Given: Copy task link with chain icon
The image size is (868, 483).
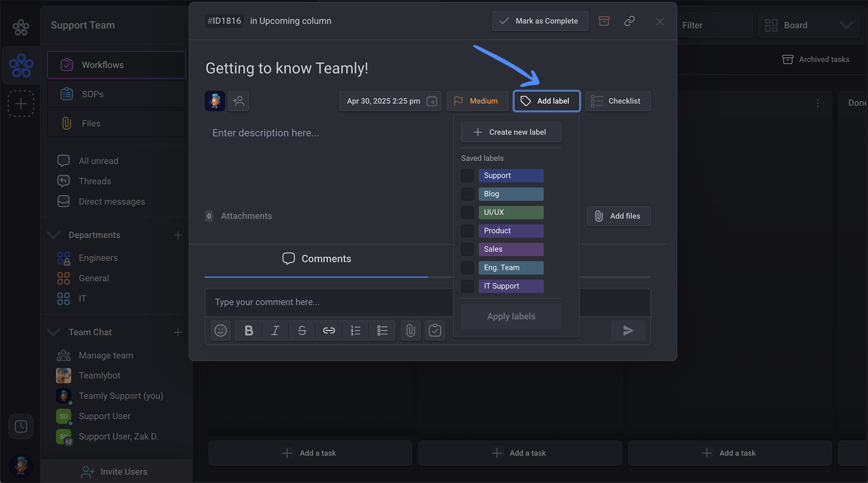Looking at the screenshot, I should tap(629, 21).
